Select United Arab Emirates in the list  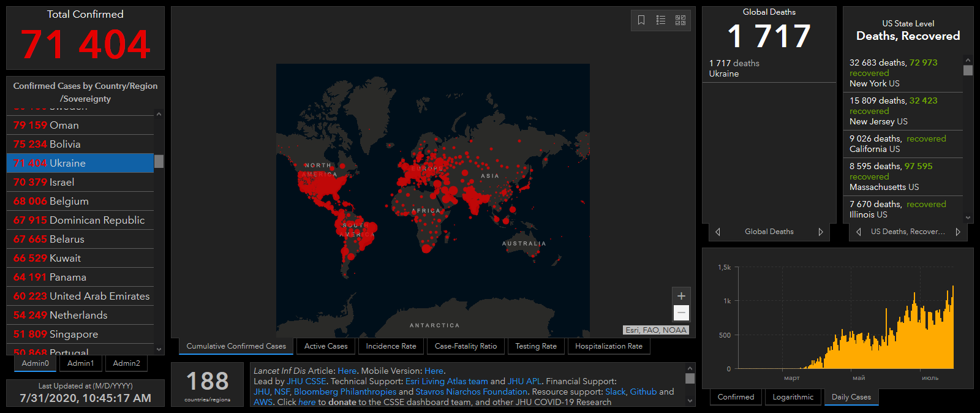(80, 296)
